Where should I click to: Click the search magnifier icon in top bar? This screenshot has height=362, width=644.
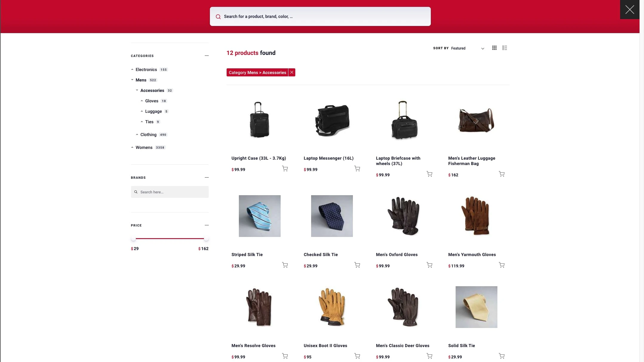coord(218,16)
